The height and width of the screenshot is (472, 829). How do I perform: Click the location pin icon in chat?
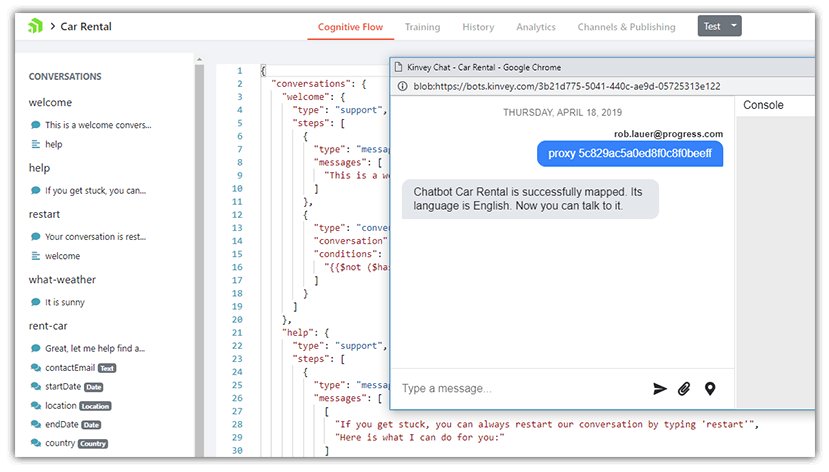(710, 389)
